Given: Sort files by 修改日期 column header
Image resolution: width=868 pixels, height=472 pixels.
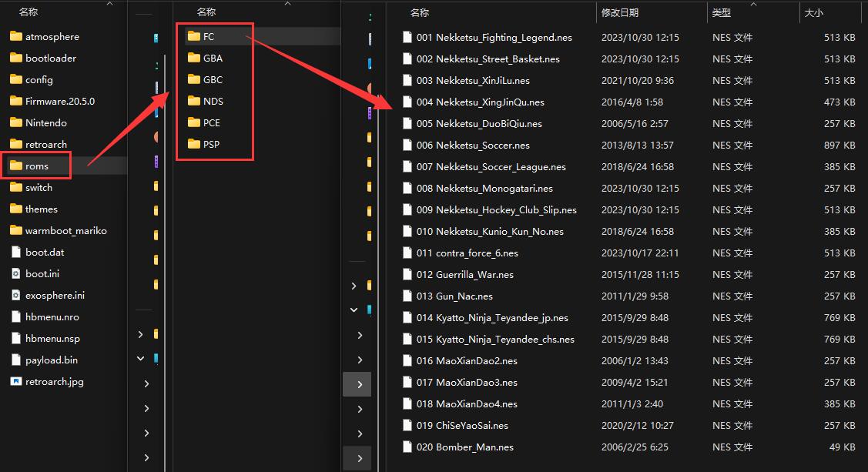Looking at the screenshot, I should click(620, 13).
